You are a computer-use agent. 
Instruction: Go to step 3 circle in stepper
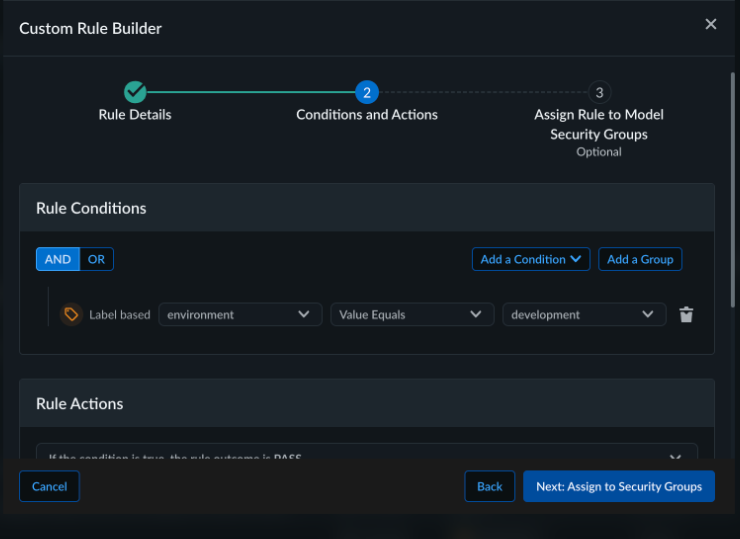click(x=599, y=92)
